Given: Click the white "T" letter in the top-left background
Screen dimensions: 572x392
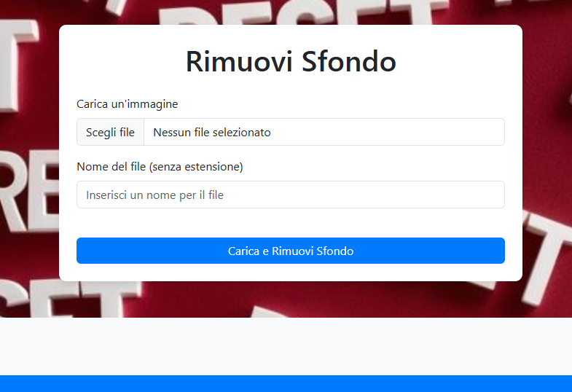Looking at the screenshot, I should pyautogui.click(x=18, y=44).
